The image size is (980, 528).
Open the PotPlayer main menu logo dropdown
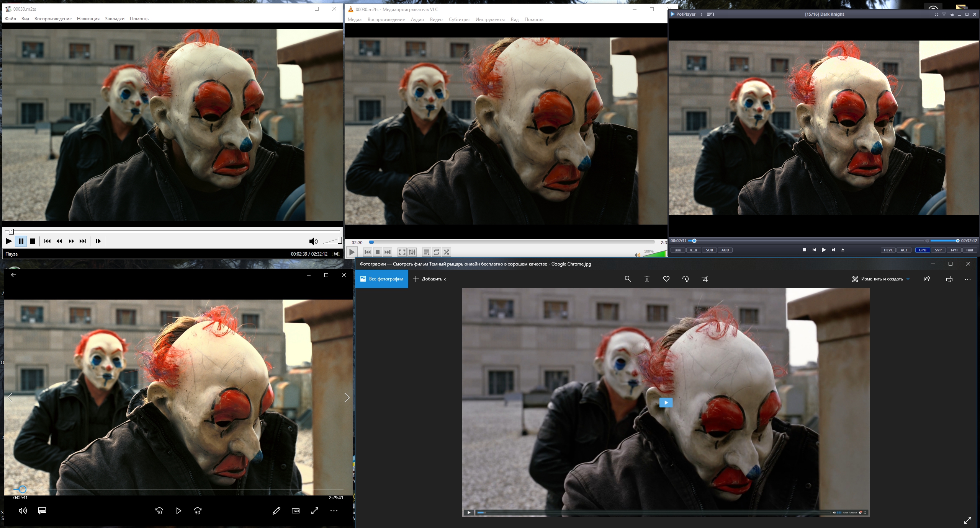[683, 14]
